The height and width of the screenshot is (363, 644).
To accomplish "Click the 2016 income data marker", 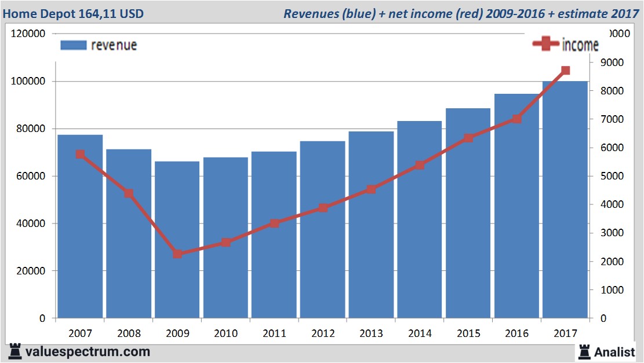I will (x=516, y=119).
